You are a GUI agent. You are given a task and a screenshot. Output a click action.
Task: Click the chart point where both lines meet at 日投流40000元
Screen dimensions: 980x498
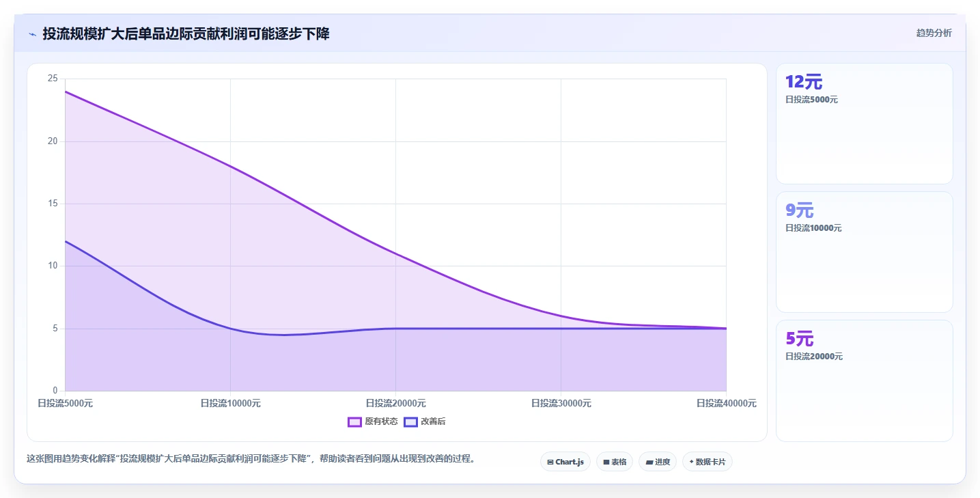(726, 329)
